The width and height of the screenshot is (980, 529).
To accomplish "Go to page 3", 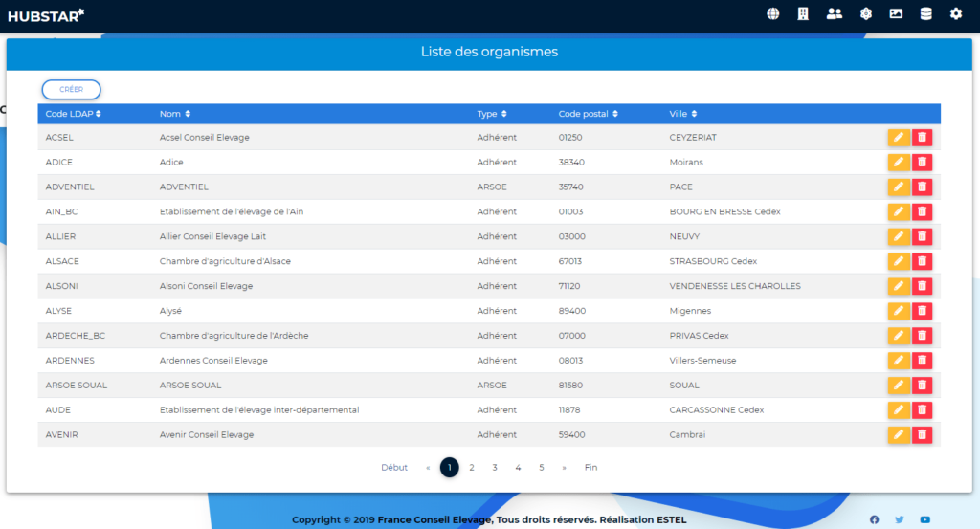I will tap(495, 467).
